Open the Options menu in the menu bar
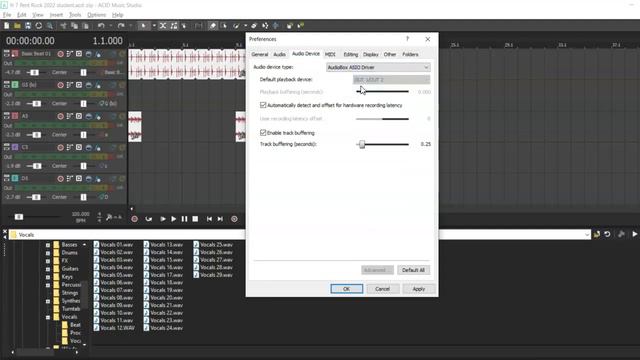 click(96, 15)
